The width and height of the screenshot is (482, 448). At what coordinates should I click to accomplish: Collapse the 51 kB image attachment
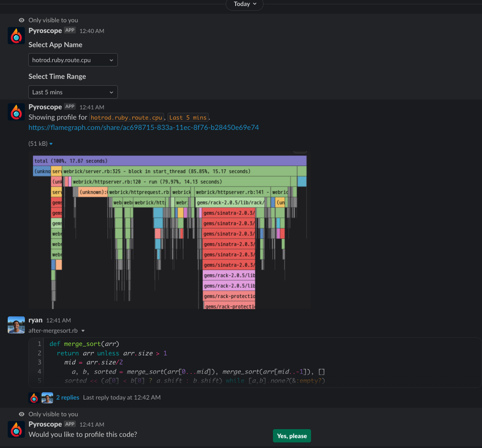pyautogui.click(x=51, y=144)
